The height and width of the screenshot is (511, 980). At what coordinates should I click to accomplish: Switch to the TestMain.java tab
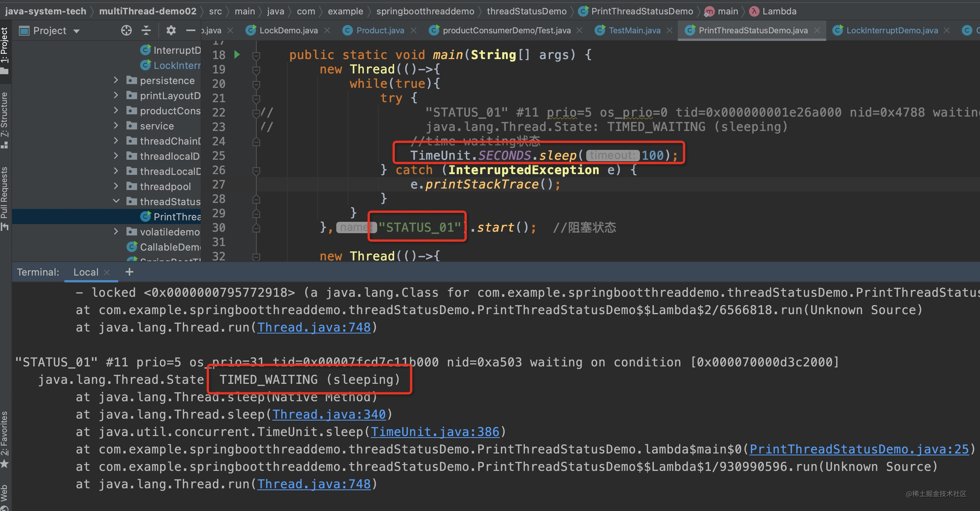click(x=634, y=30)
